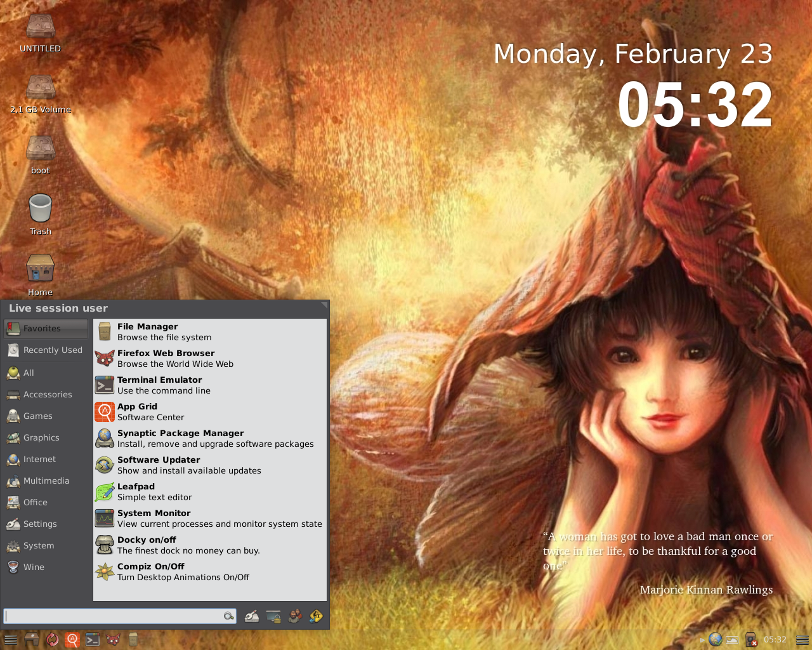Launch Software Updater from the taskbar
Screen dimensions: 812x650
pos(52,640)
